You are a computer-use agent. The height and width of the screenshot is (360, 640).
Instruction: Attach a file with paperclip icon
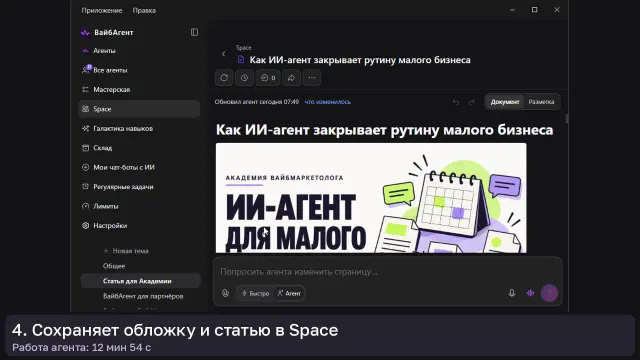click(x=225, y=293)
